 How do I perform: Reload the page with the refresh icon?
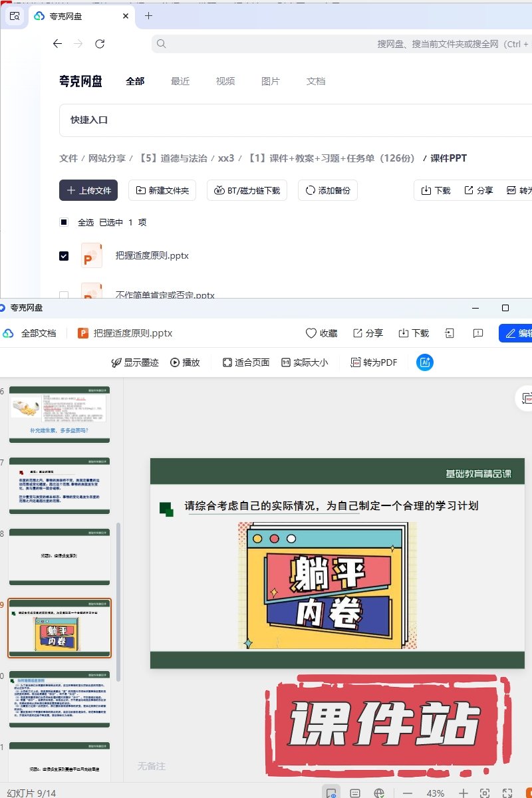pos(100,44)
